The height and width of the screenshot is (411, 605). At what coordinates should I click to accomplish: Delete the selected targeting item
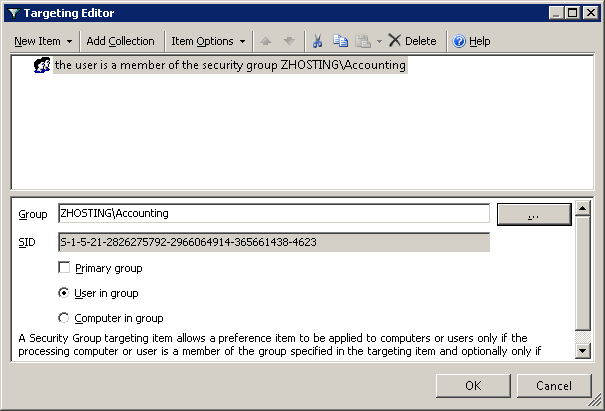coord(412,41)
